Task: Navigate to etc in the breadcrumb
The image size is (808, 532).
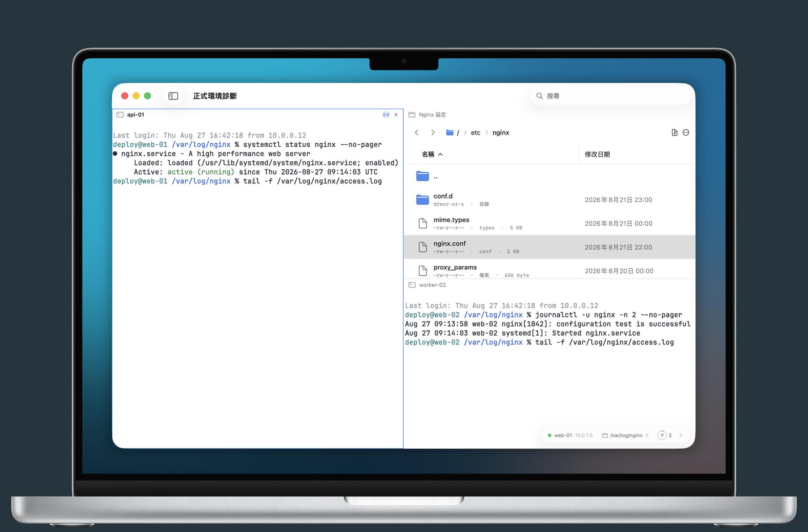Action: tap(475, 133)
